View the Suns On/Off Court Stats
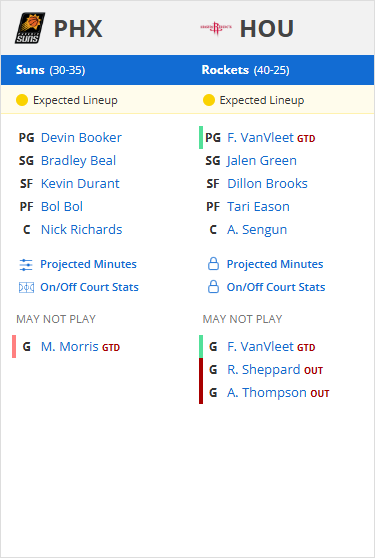Viewport: 375px width, 558px height. 89,287
